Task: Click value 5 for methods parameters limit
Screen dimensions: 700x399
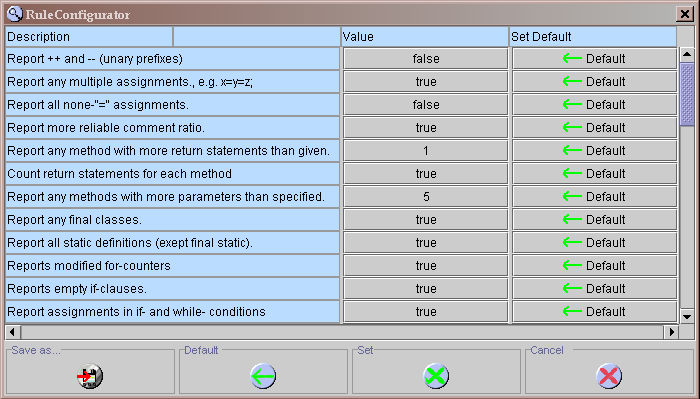Action: [426, 196]
